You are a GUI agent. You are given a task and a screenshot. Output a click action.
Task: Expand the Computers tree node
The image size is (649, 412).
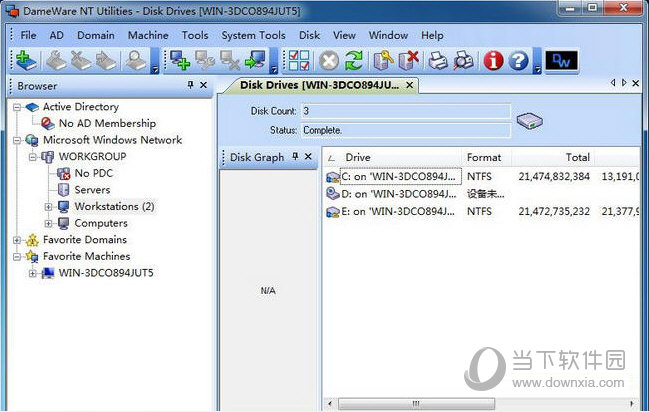click(48, 223)
